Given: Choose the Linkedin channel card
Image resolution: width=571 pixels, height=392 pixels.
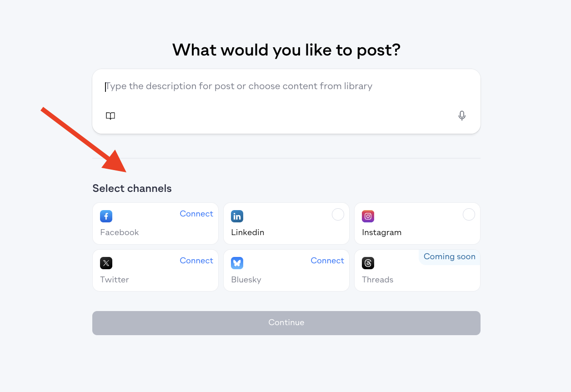Looking at the screenshot, I should pos(286,224).
